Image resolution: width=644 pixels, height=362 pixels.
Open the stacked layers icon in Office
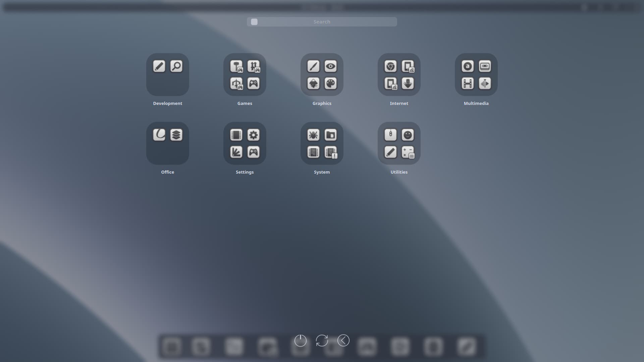pos(176,135)
